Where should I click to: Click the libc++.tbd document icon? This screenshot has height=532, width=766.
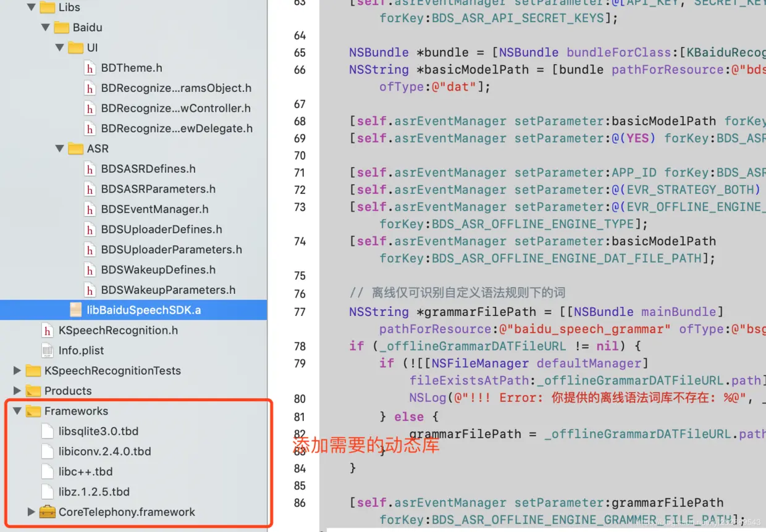click(48, 472)
